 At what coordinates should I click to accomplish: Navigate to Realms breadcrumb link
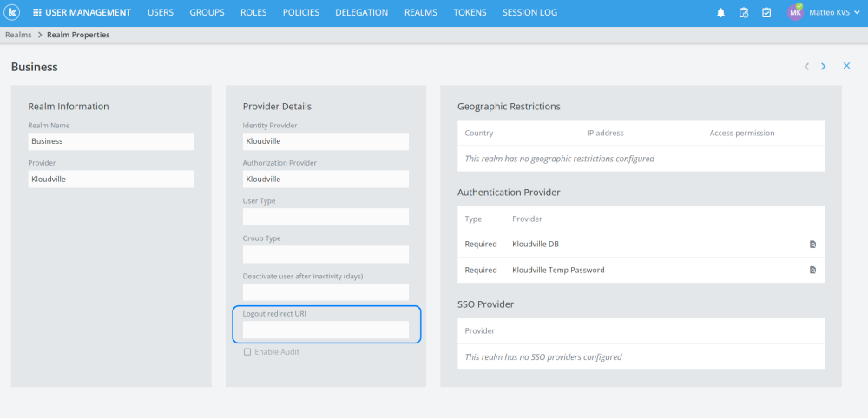pyautogui.click(x=18, y=35)
